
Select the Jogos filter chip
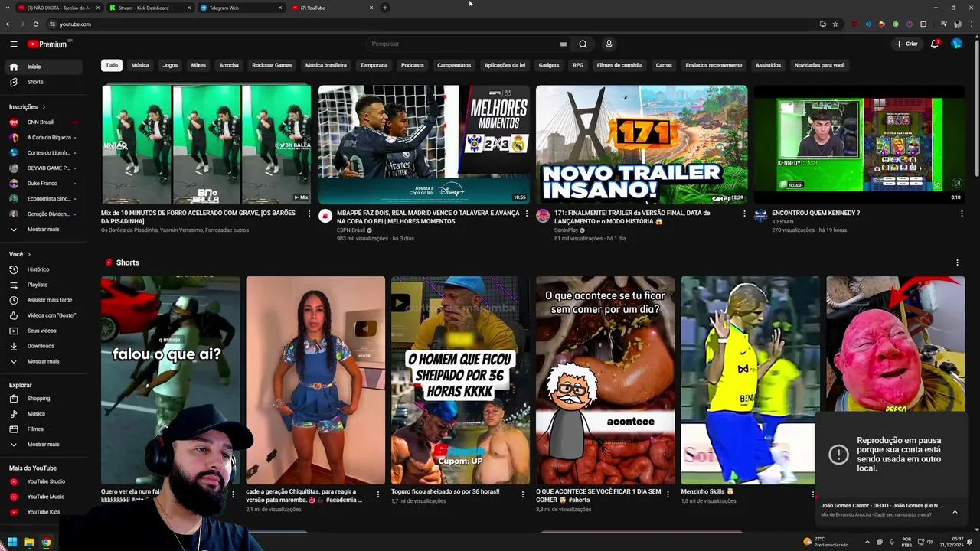170,65
